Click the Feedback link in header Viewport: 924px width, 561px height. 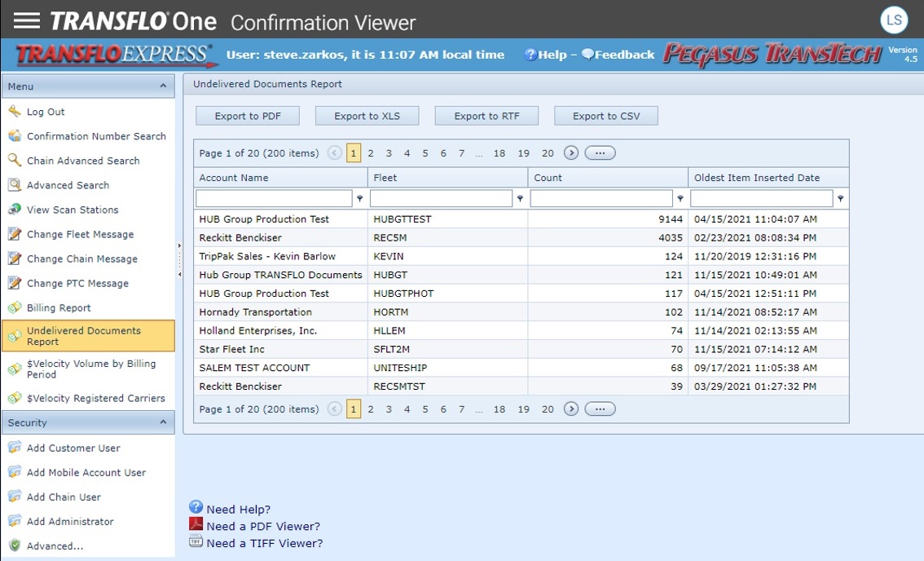coord(625,55)
